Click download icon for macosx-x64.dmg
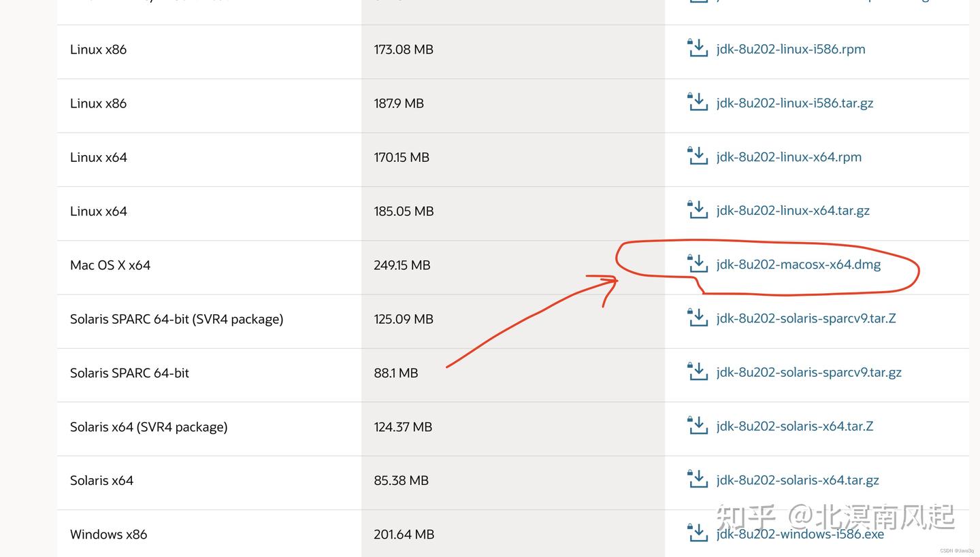This screenshot has width=980, height=557. click(x=698, y=264)
